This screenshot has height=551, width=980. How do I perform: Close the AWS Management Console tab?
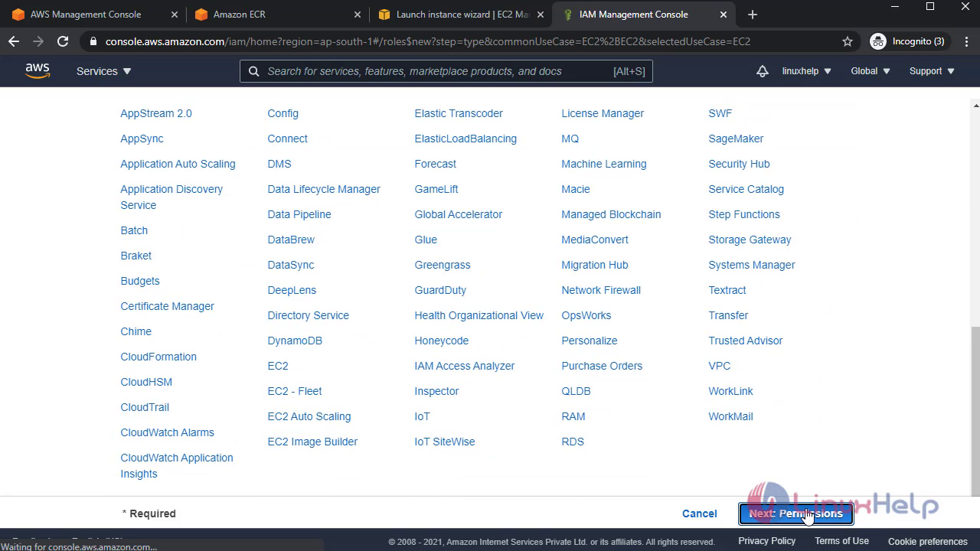pyautogui.click(x=175, y=15)
